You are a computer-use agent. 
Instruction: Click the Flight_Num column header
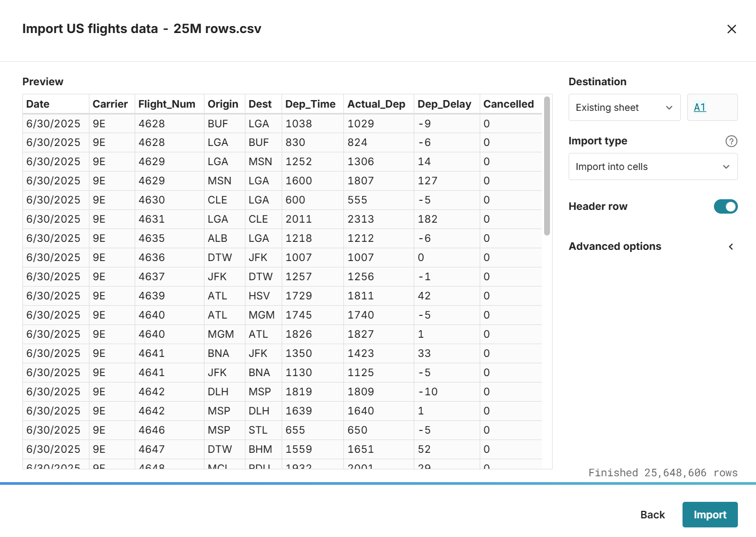coord(169,104)
